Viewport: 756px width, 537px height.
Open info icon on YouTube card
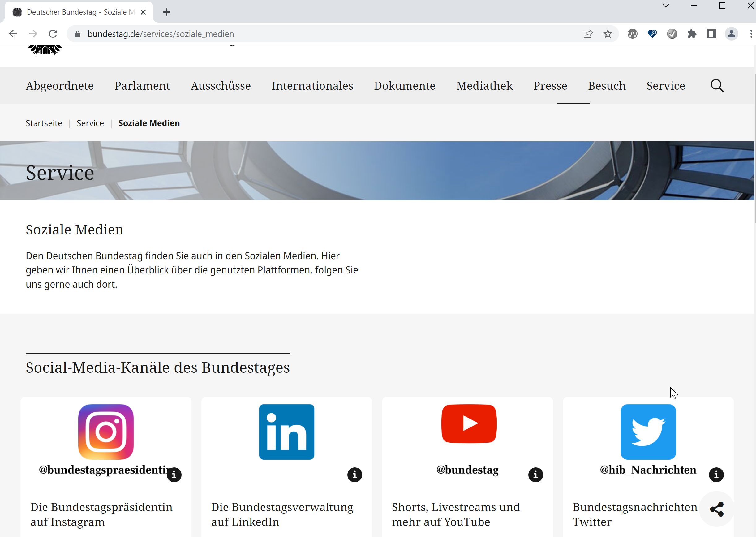click(535, 475)
